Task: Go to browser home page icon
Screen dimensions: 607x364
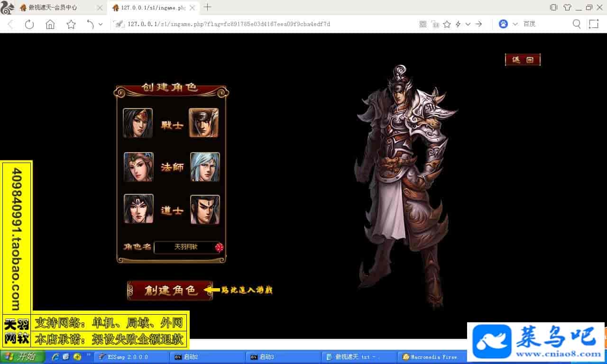Action: (x=50, y=24)
